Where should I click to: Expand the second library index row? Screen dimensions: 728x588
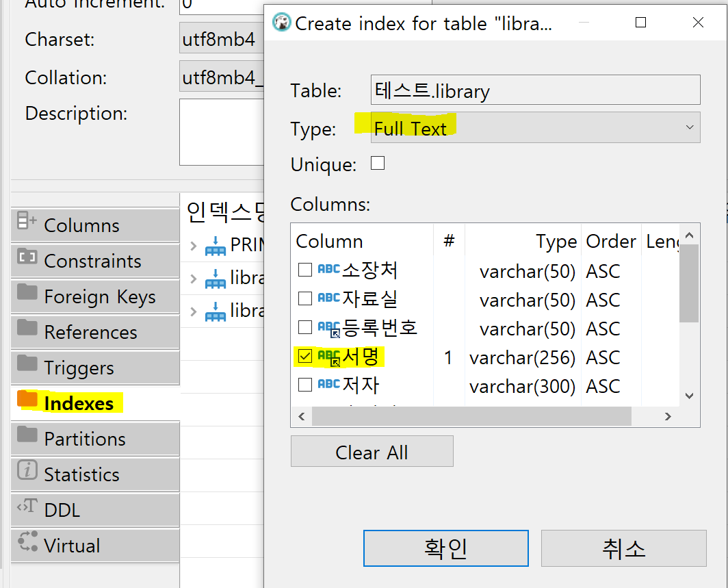pos(193,312)
